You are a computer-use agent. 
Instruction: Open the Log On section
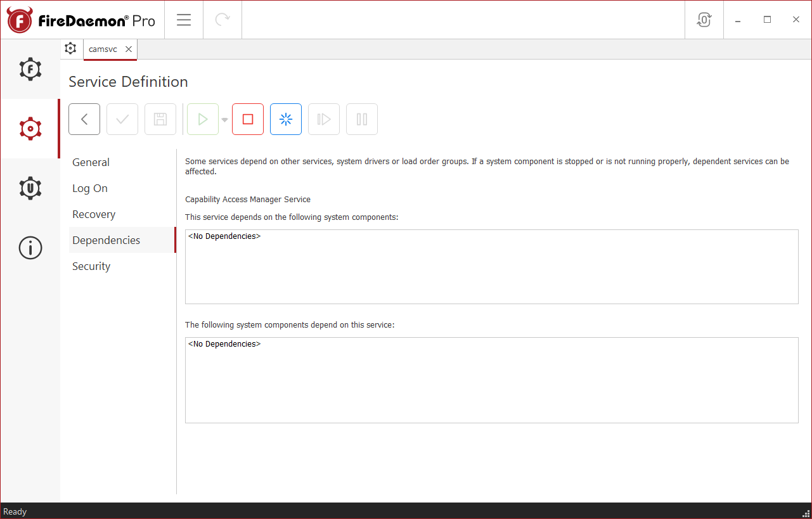(x=122, y=188)
